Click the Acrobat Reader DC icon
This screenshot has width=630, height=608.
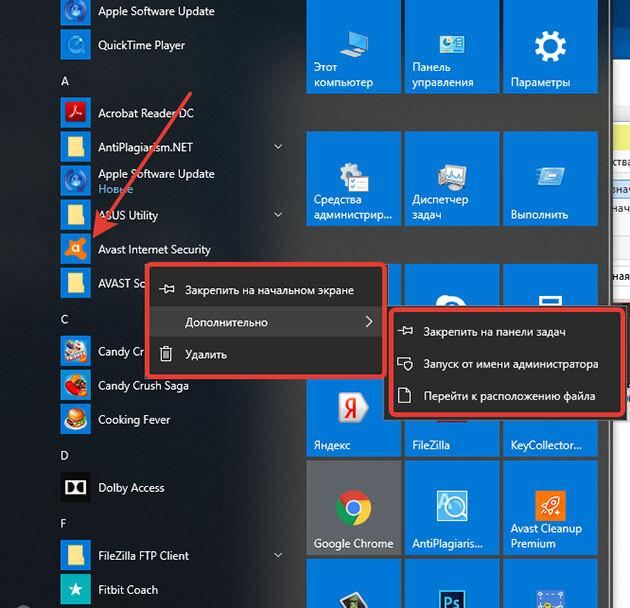pos(76,113)
